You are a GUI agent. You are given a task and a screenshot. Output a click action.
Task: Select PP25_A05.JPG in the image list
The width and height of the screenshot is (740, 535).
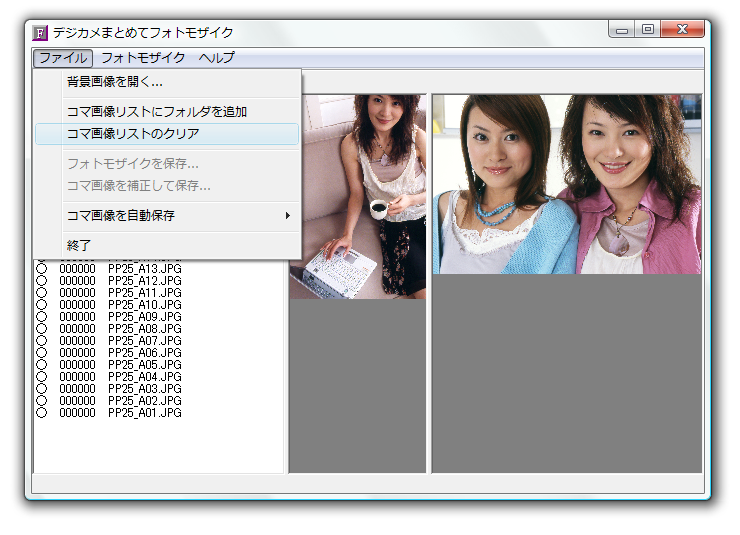145,365
